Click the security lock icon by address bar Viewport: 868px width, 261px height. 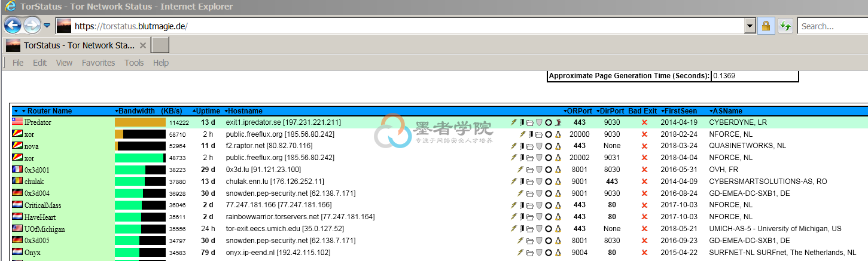(x=765, y=26)
